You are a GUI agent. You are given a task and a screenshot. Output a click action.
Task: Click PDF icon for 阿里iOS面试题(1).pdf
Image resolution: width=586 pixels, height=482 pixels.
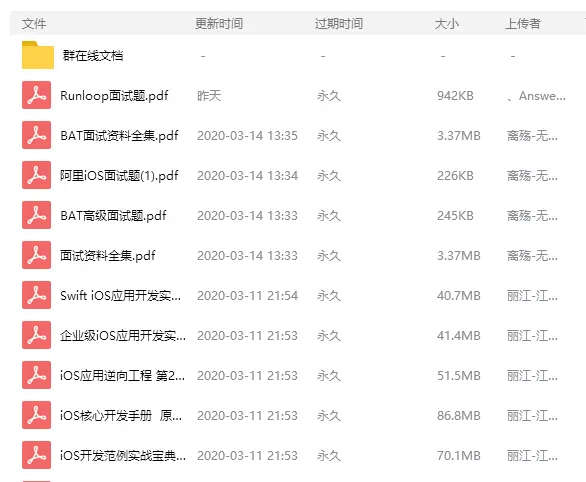pyautogui.click(x=36, y=175)
